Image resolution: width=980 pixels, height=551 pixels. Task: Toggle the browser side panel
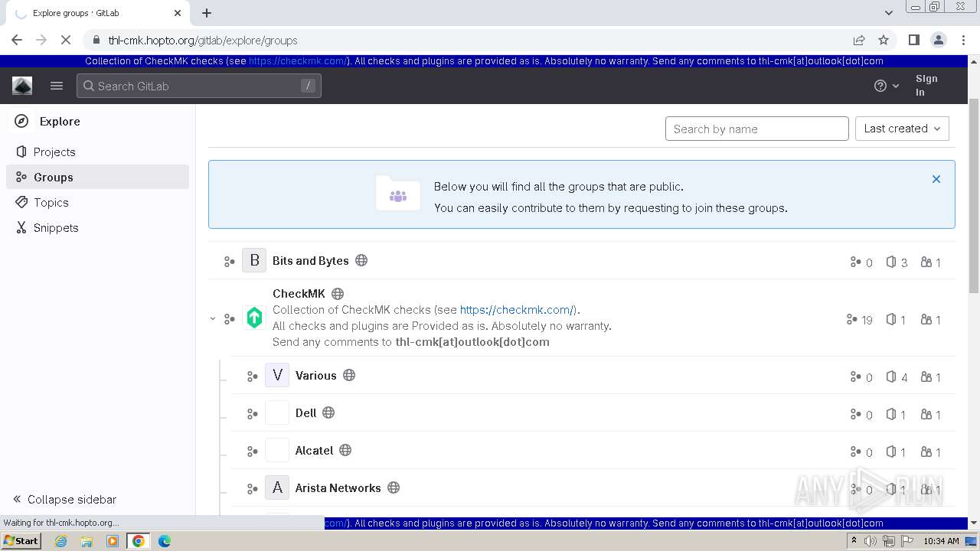click(x=913, y=40)
